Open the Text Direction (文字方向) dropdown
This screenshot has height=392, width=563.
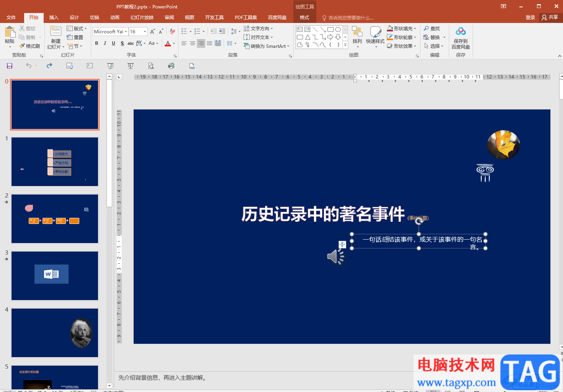259,28
